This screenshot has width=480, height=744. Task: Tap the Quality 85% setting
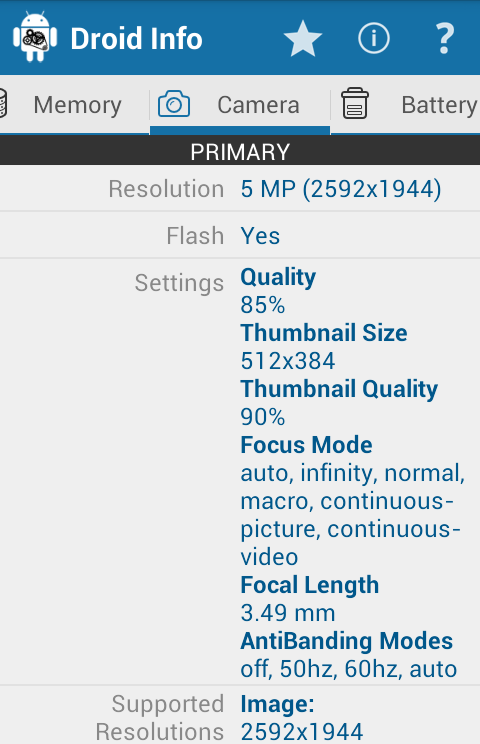tap(278, 291)
